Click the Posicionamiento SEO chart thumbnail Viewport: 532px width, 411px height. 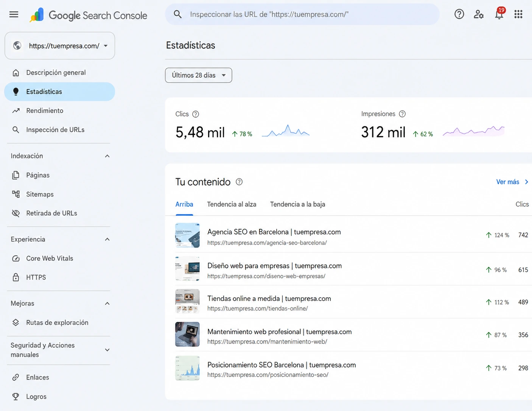coord(187,368)
